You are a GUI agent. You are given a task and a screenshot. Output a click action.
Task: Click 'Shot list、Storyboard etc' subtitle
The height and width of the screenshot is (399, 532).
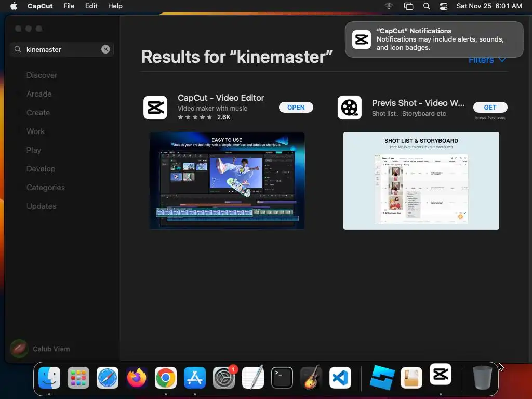tap(409, 114)
